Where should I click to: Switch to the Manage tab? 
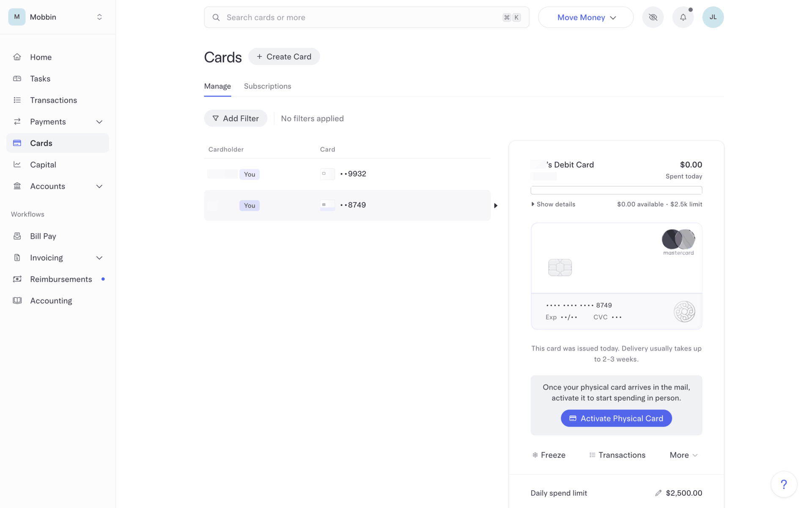[x=217, y=86]
